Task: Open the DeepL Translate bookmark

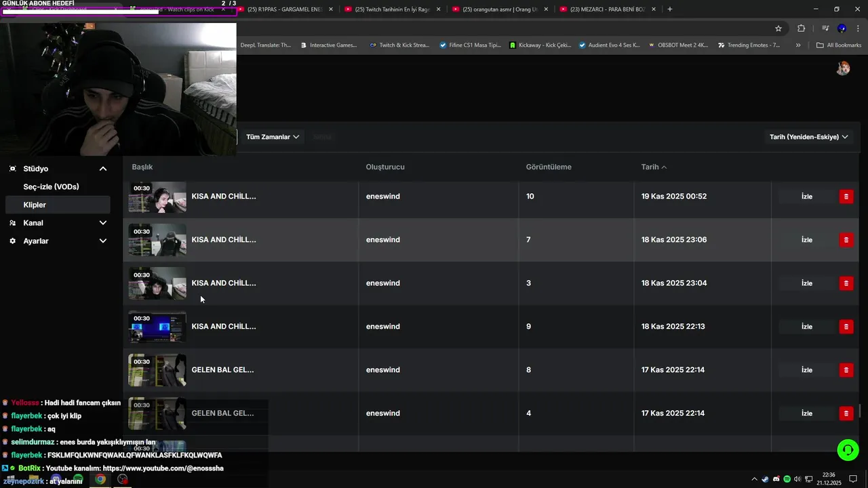Action: coord(265,45)
